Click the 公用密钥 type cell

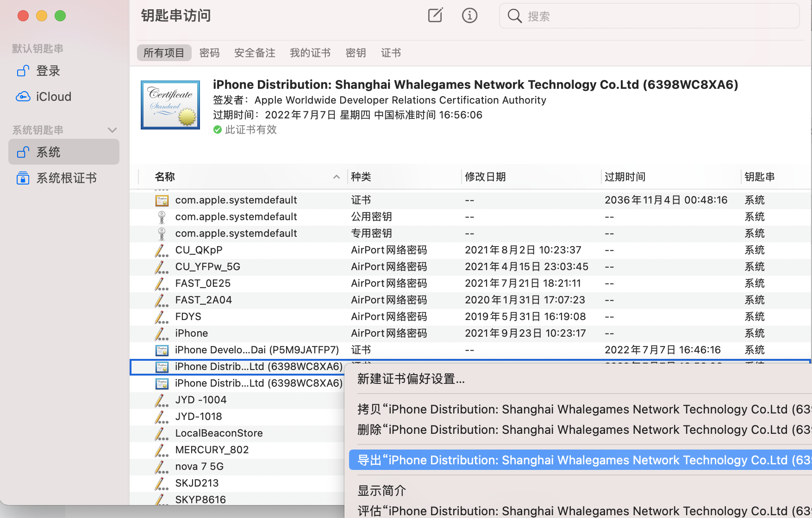coord(371,216)
